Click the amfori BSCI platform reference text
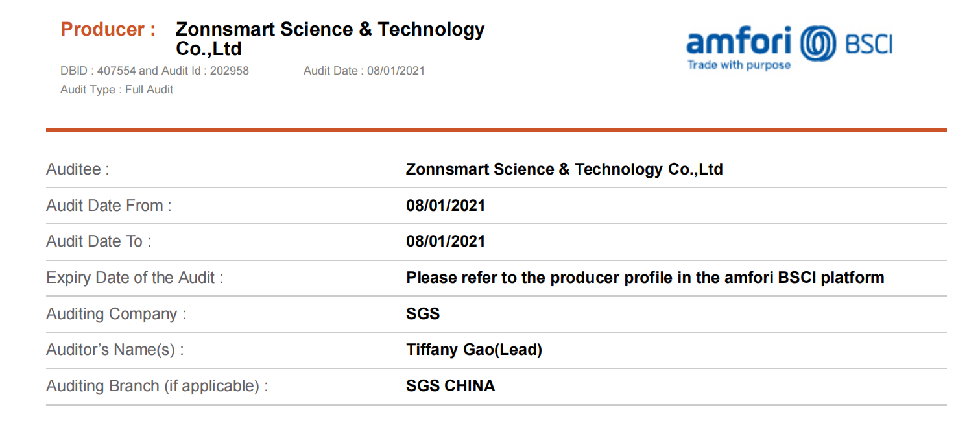The image size is (980, 436). (x=645, y=278)
